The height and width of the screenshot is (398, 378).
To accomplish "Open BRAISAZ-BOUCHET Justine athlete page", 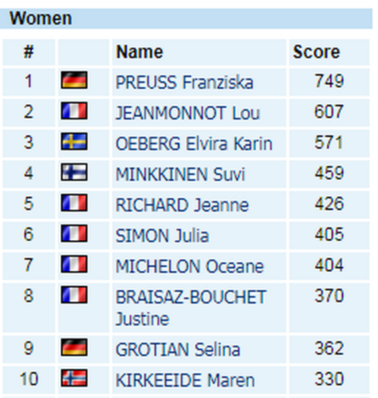I will (x=191, y=308).
